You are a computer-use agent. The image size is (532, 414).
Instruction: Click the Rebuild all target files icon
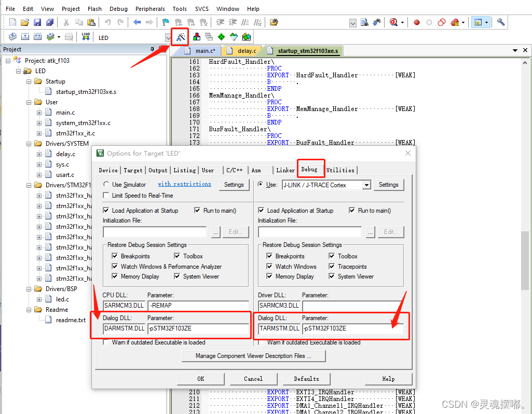(37, 37)
